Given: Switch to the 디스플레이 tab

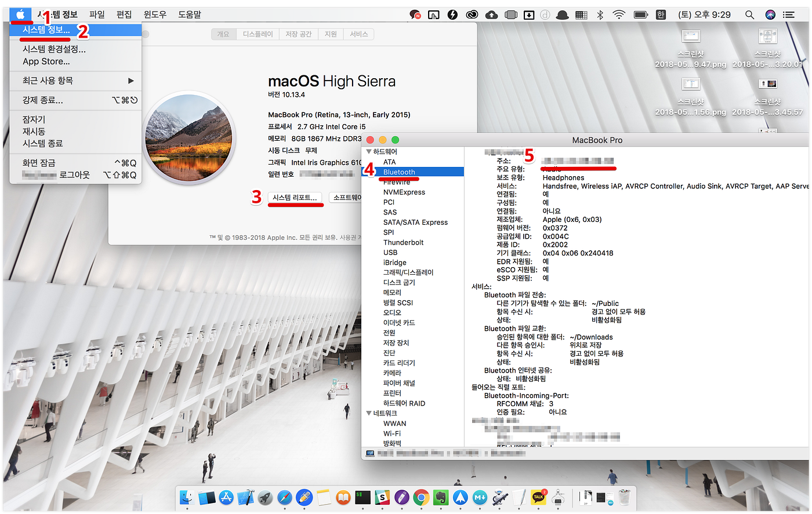Looking at the screenshot, I should 258,34.
